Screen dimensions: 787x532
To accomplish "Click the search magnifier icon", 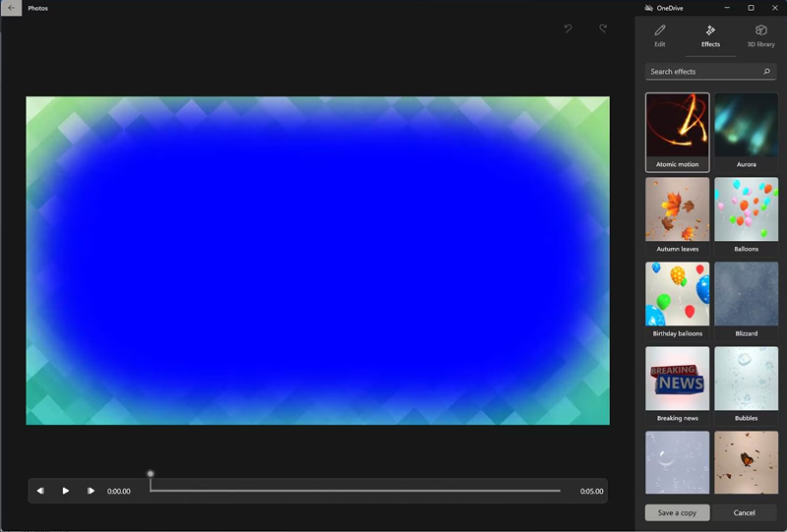I will coord(766,72).
